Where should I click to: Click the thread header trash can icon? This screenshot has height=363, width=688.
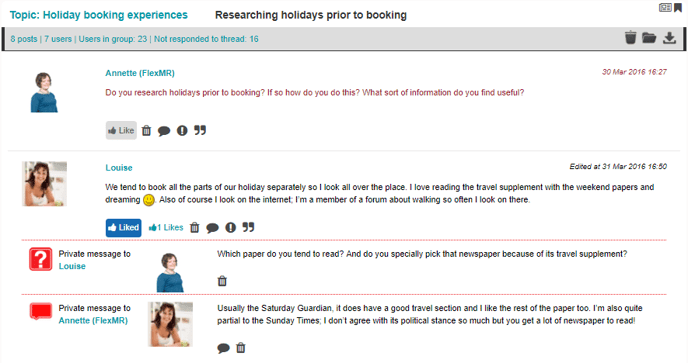point(631,38)
